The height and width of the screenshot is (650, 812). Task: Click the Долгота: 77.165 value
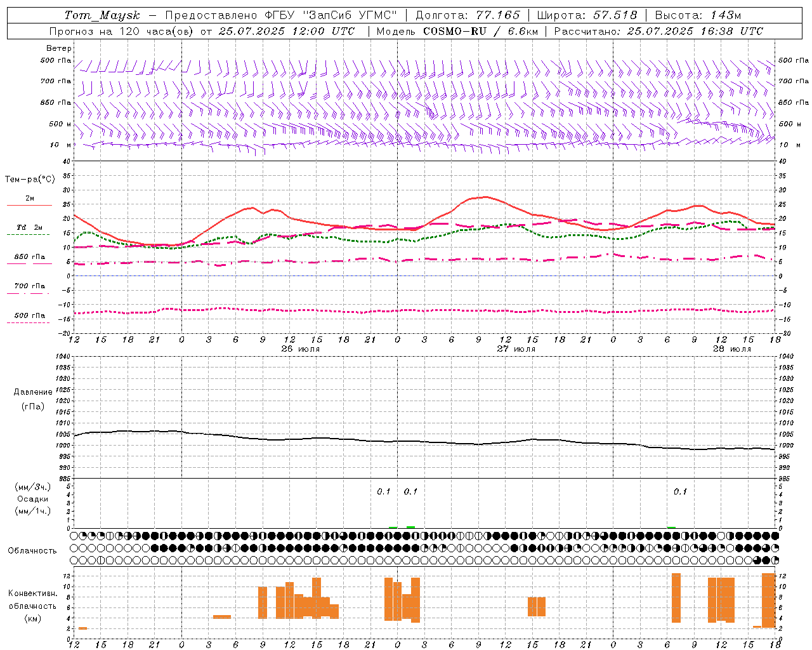point(468,15)
